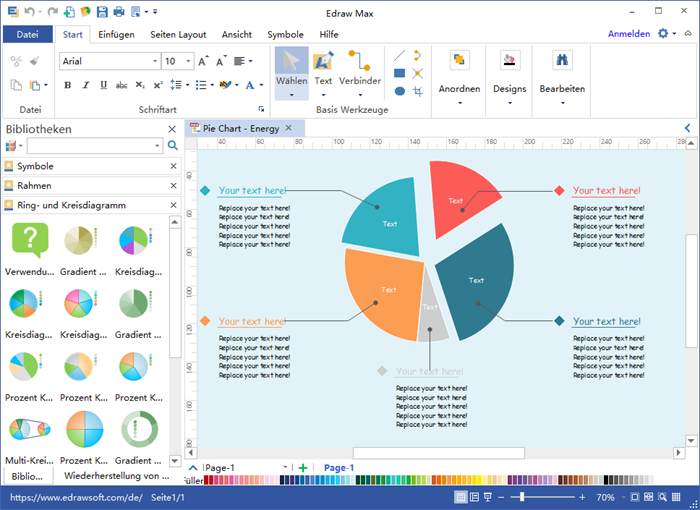
Task: Open the edrawsoft.com link in status bar
Action: (x=75, y=497)
